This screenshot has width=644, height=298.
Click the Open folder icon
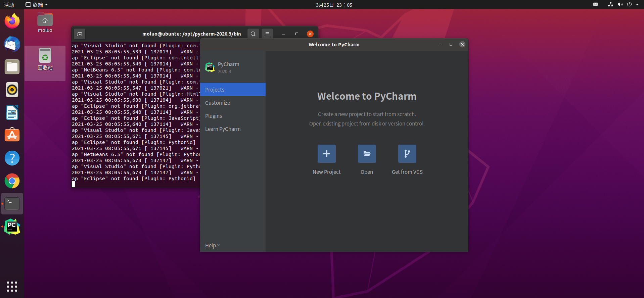367,154
